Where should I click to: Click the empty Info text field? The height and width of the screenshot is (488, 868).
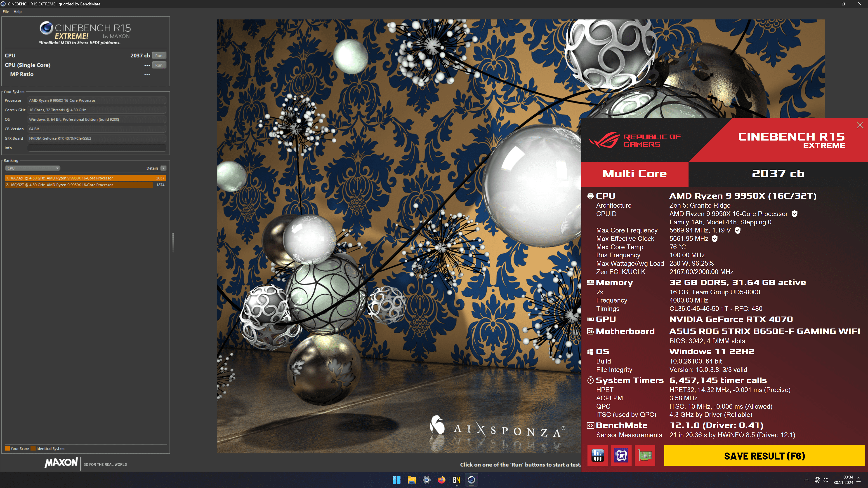pos(97,148)
